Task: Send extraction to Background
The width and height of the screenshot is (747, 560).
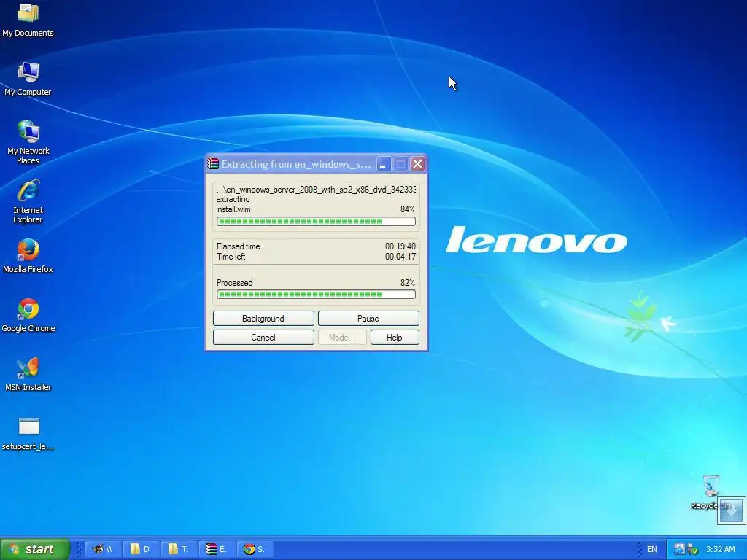Action: click(x=263, y=318)
